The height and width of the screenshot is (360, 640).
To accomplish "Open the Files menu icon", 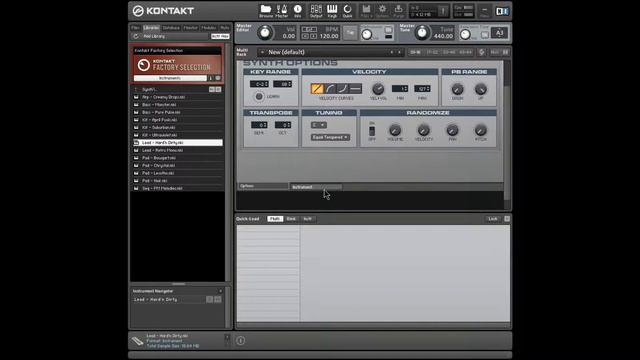I will (366, 11).
